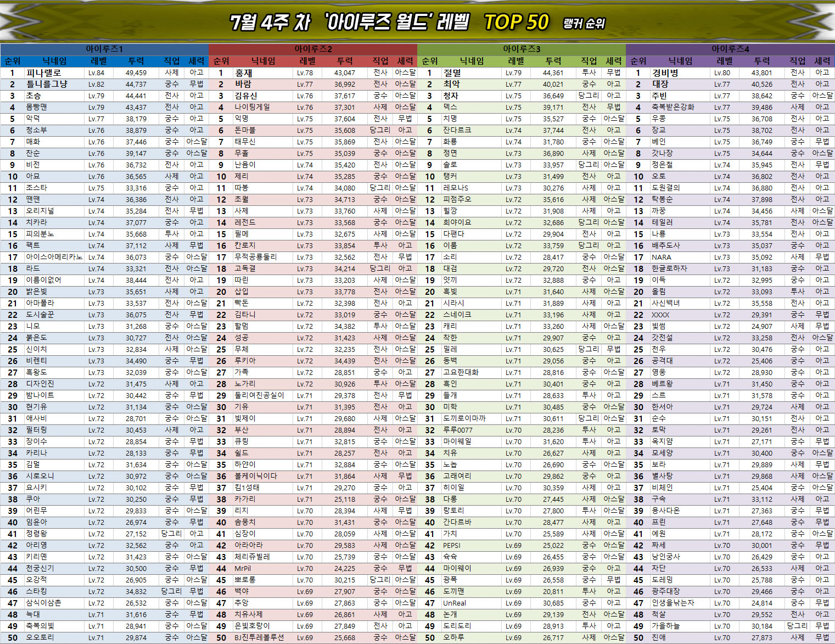This screenshot has height=644, width=835.
Task: Click nickname '고요한대화'
Action: pos(461,372)
